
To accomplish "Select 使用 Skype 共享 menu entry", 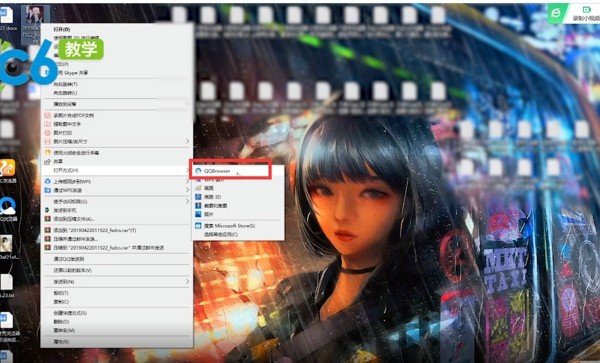I will [71, 73].
